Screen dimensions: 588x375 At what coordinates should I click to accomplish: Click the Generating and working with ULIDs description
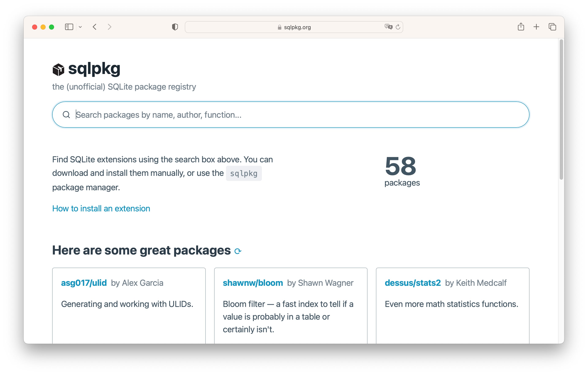[127, 304]
